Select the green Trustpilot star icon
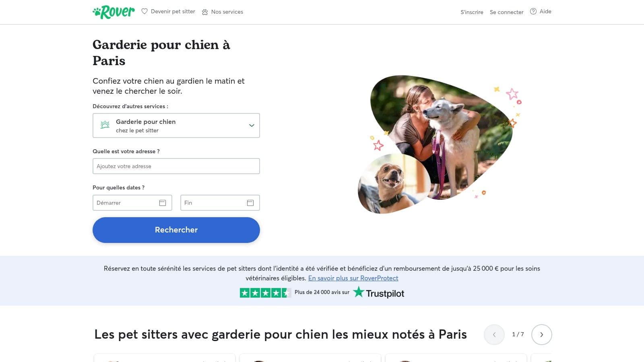The height and width of the screenshot is (362, 644). tap(359, 293)
